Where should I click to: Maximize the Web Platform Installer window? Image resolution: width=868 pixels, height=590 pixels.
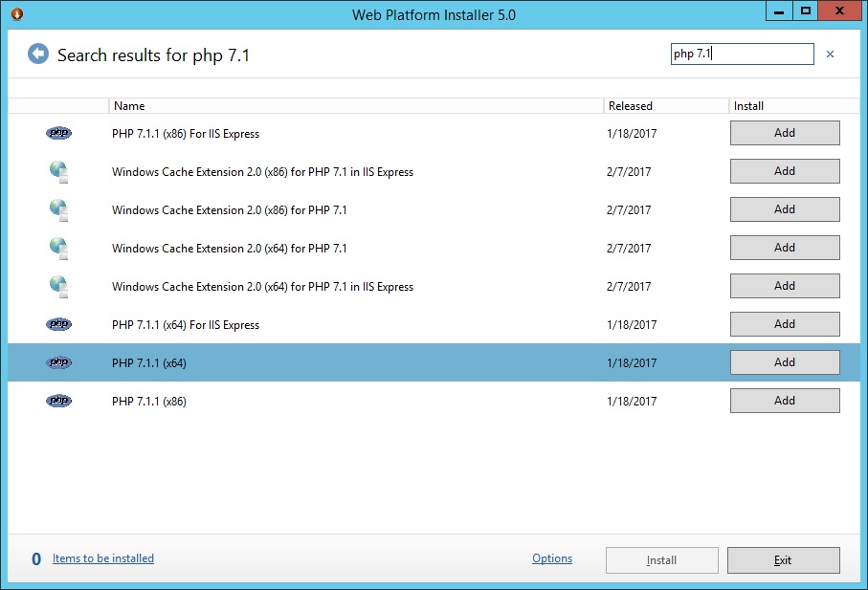806,11
